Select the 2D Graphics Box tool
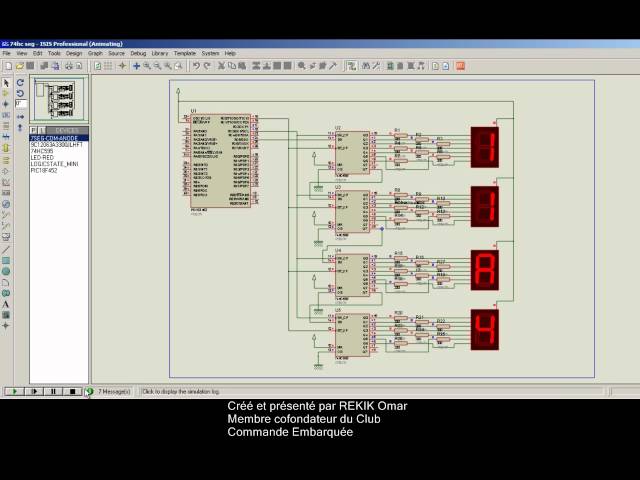The width and height of the screenshot is (640, 480). point(6,260)
